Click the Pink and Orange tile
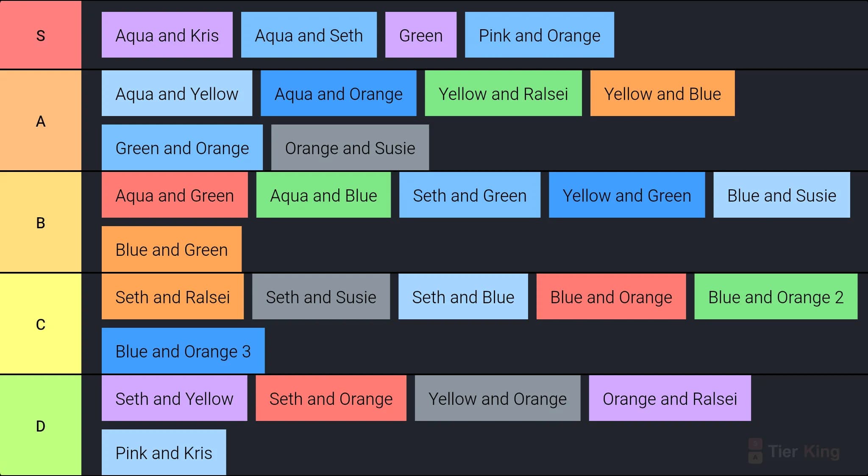 pos(540,35)
